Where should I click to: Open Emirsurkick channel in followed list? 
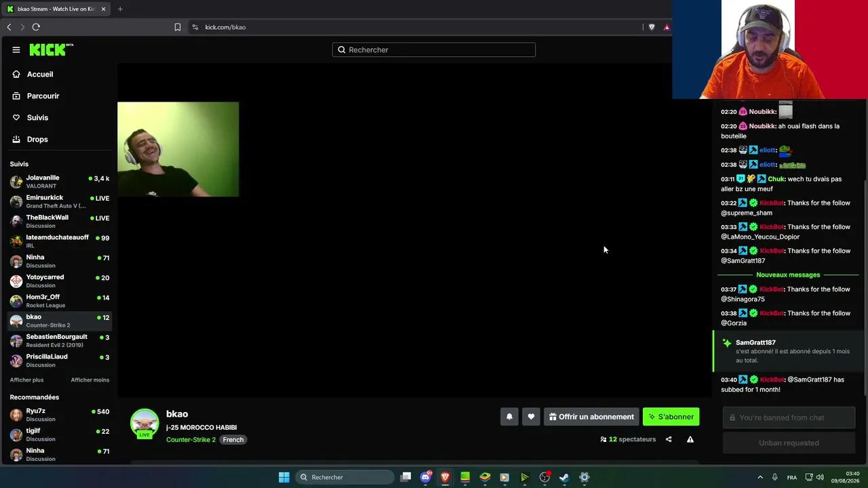click(60, 201)
